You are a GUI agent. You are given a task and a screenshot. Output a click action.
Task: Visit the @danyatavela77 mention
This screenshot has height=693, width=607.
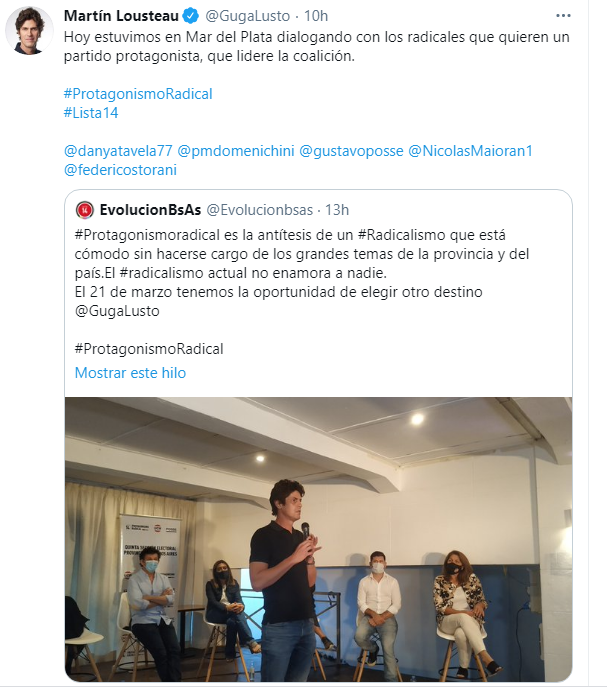tap(118, 151)
